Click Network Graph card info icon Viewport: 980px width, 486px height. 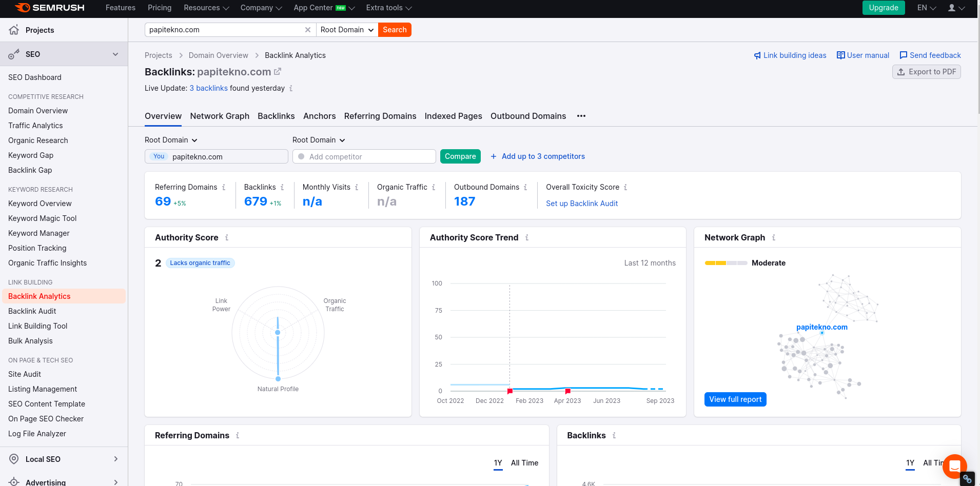pyautogui.click(x=774, y=237)
